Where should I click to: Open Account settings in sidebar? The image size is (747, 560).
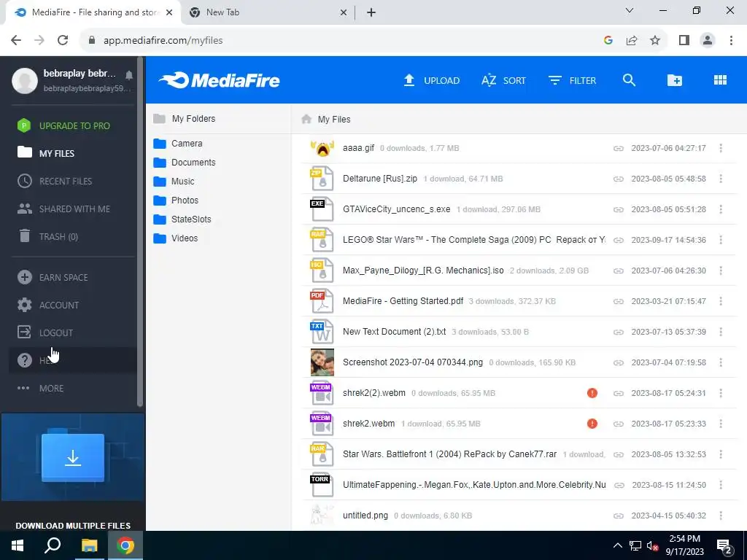48,305
